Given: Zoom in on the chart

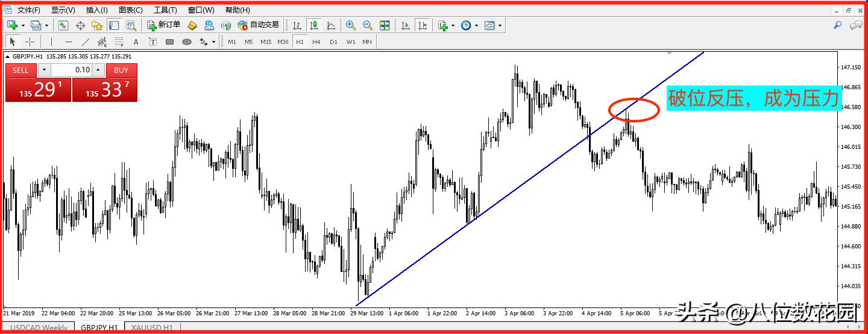Looking at the screenshot, I should (x=350, y=25).
